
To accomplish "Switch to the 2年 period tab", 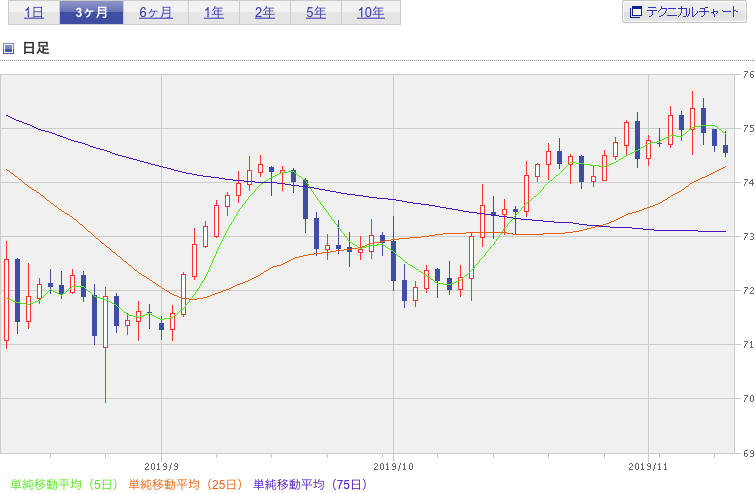I will (265, 13).
